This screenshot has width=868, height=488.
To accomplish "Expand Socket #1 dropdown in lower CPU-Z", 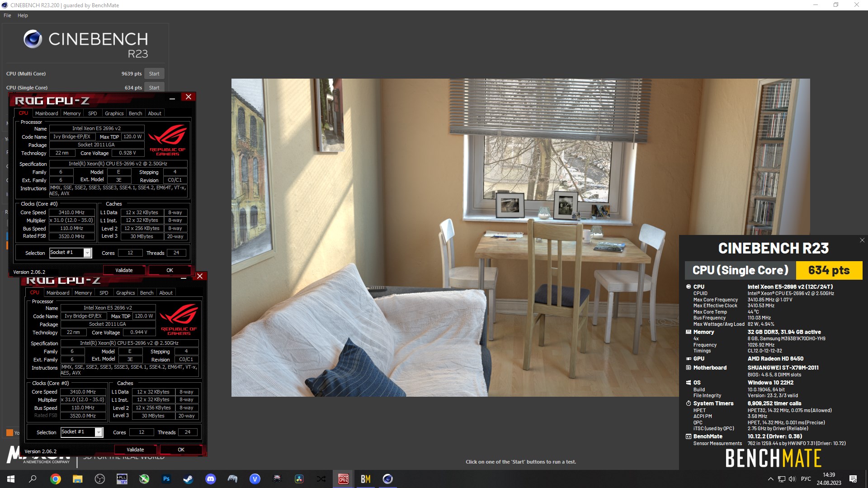I will coord(99,432).
